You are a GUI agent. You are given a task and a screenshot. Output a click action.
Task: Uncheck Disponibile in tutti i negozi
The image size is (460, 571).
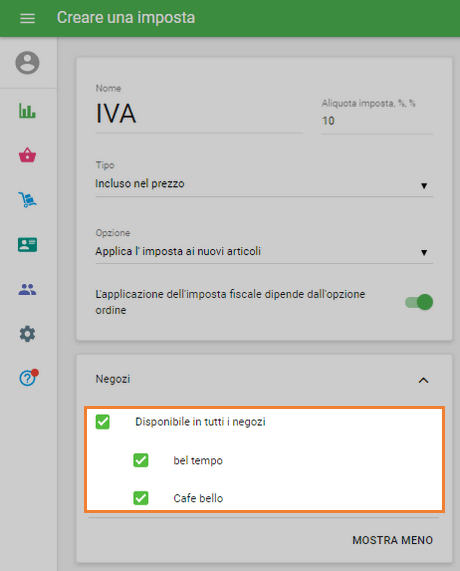(103, 422)
